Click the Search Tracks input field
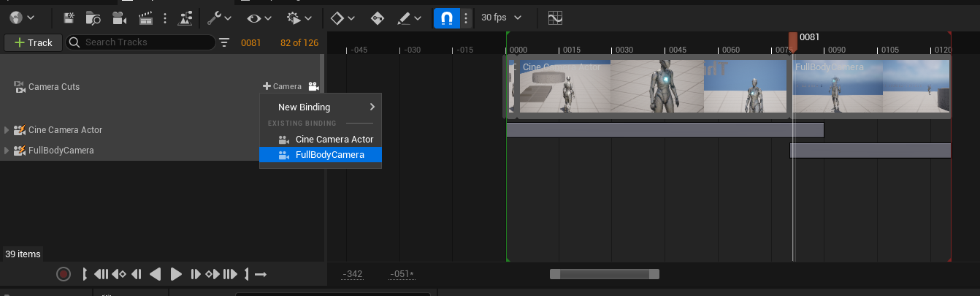 pos(146,42)
